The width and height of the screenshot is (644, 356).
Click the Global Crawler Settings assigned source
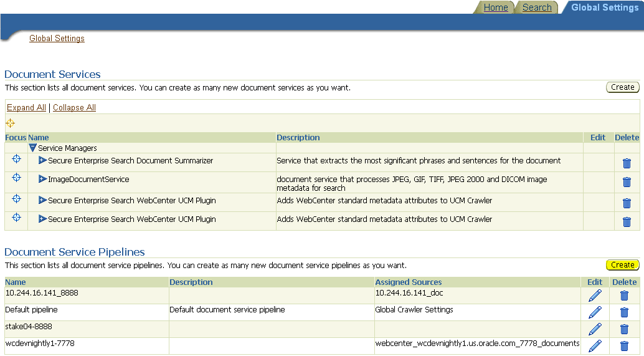point(414,309)
